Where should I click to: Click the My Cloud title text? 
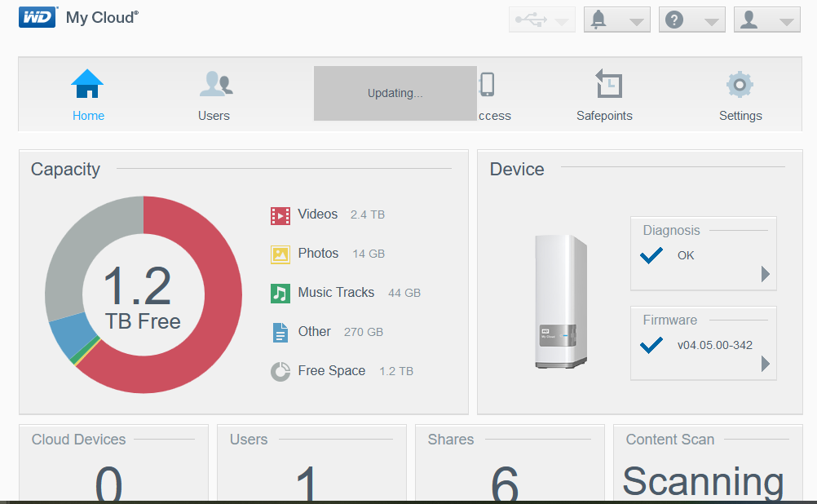102,17
